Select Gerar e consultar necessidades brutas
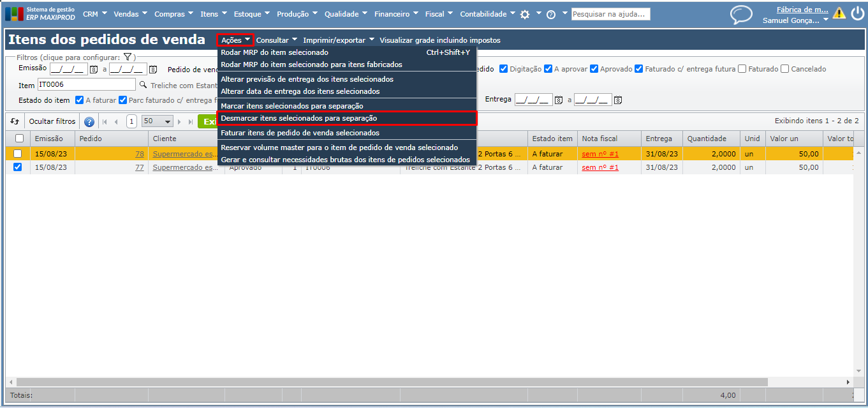The width and height of the screenshot is (868, 408). coord(346,160)
